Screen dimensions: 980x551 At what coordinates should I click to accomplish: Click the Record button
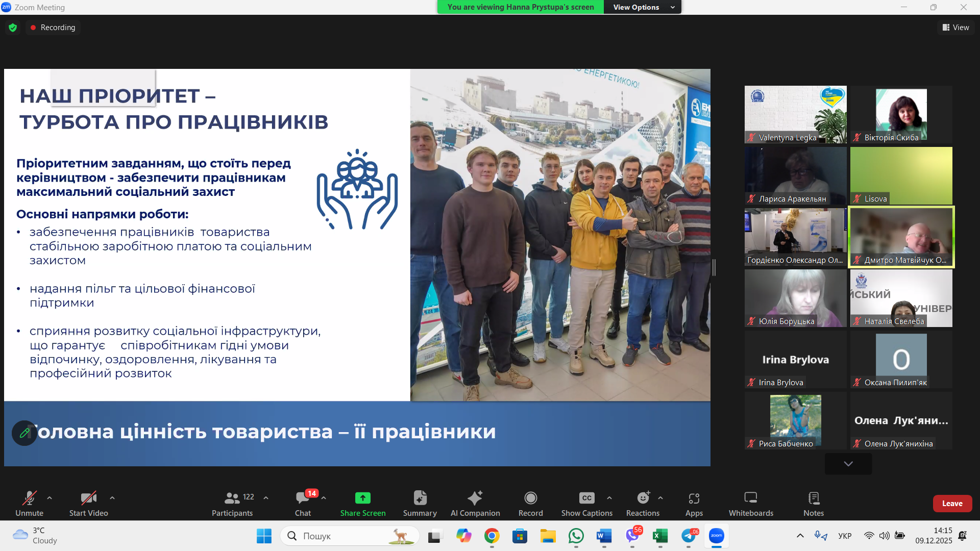[530, 504]
